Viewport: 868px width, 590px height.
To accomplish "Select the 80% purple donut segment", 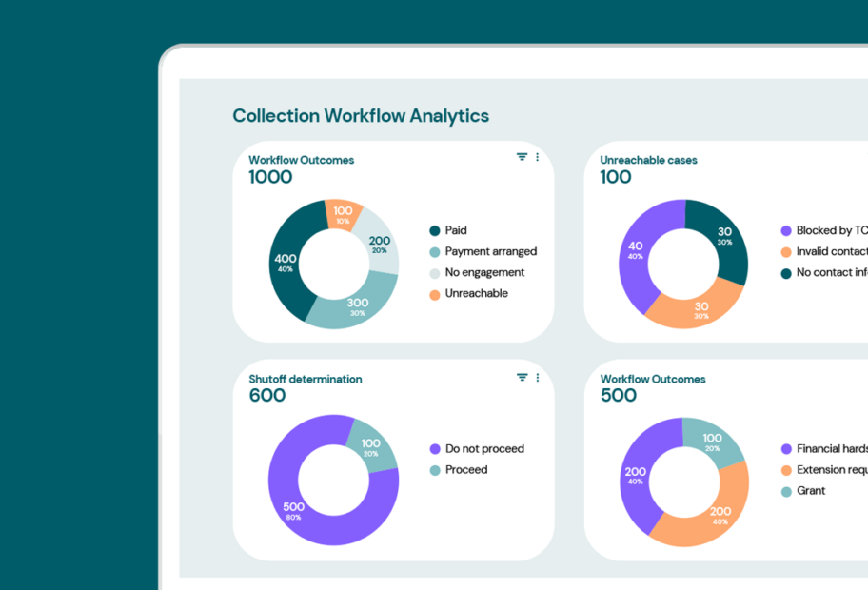I will [293, 505].
